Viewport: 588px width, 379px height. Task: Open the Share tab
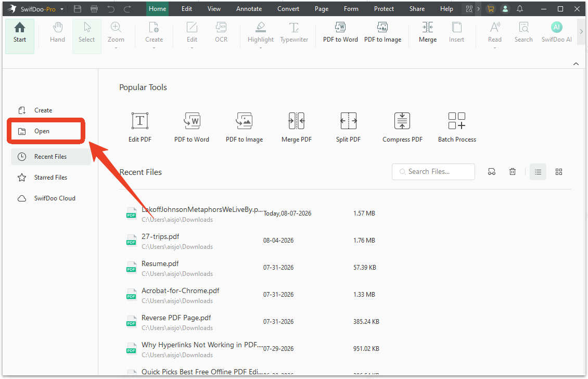click(417, 9)
